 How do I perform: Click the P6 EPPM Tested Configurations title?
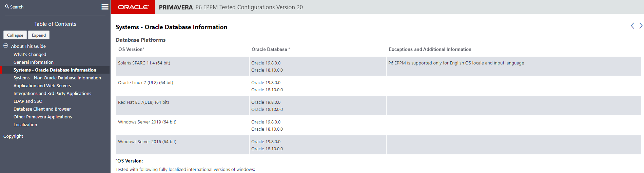(249, 7)
